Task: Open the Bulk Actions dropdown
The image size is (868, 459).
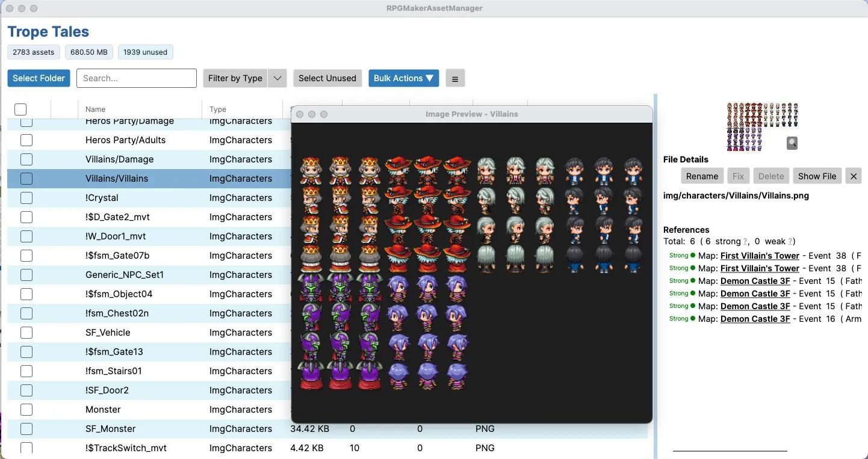Action: (403, 78)
